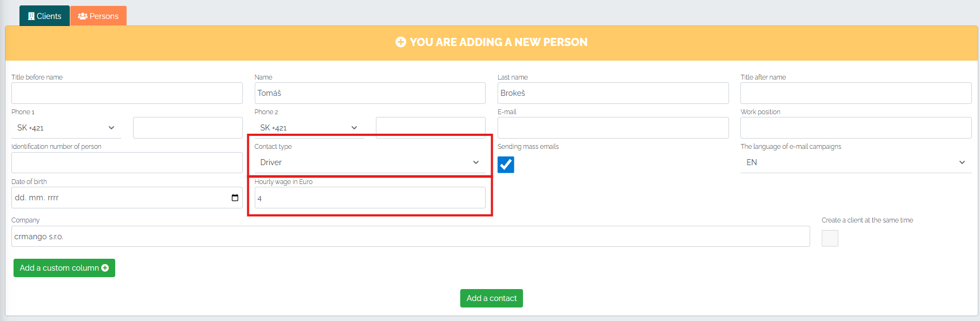Click the Company field containing crmango s.r.o.
980x321 pixels.
[410, 237]
